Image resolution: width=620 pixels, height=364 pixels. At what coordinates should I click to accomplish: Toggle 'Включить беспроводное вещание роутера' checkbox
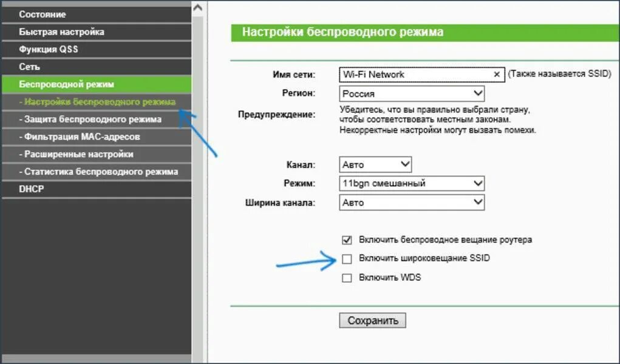[347, 240]
